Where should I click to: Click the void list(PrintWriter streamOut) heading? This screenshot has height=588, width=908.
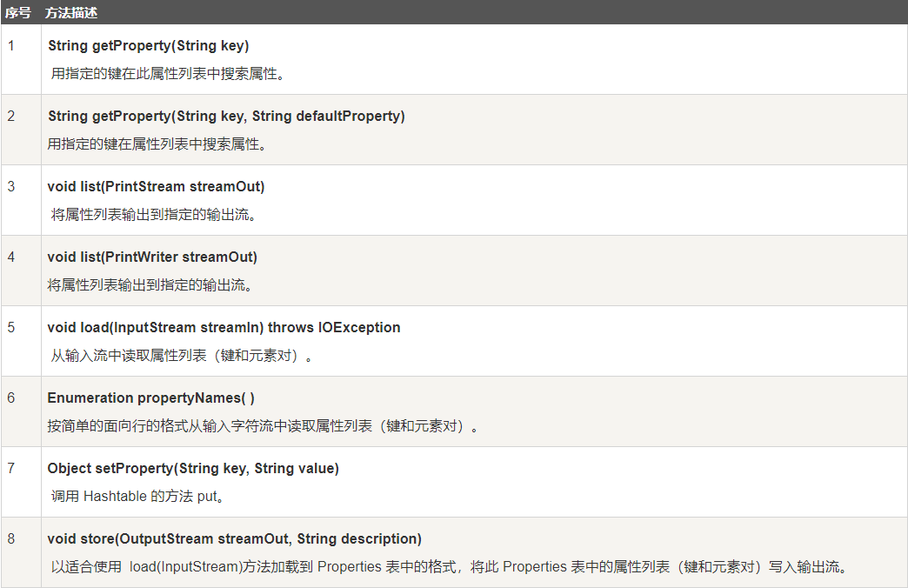click(x=152, y=257)
